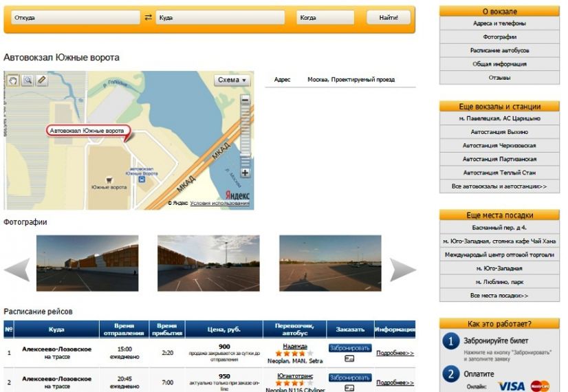
Task: Open the Отзывы menu item
Action: [499, 78]
